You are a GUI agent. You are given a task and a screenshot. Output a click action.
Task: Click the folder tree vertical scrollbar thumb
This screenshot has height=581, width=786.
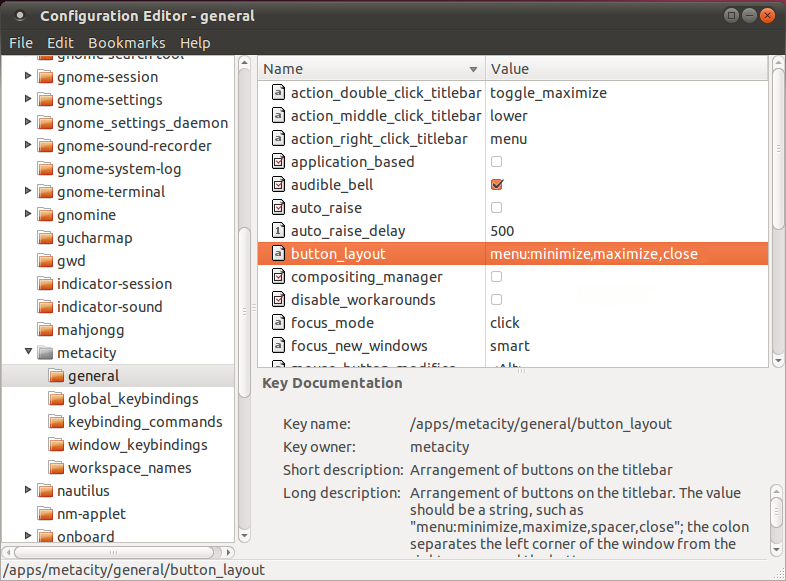(244, 312)
